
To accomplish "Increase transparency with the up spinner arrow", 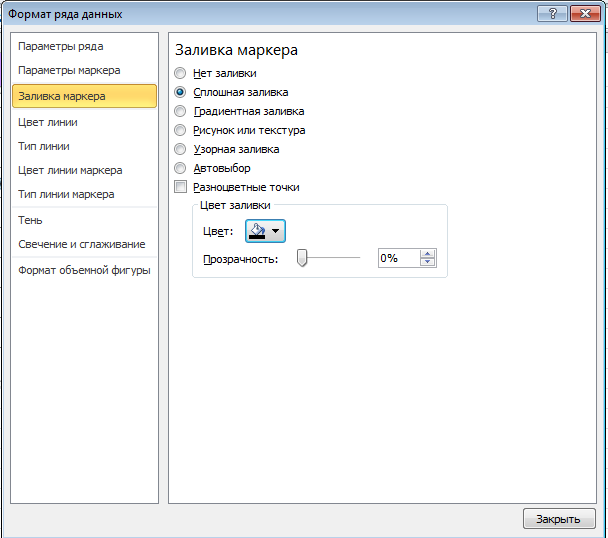I will coord(427,254).
